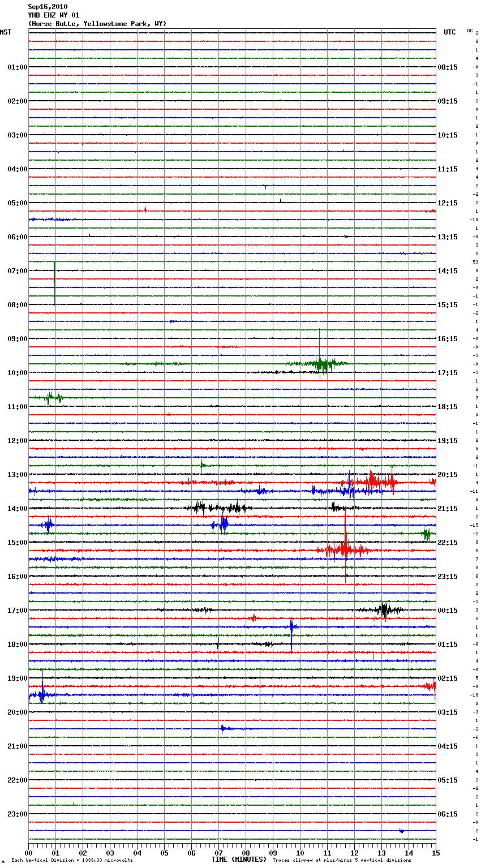Click the 16:15 UTC time label

pos(448,339)
